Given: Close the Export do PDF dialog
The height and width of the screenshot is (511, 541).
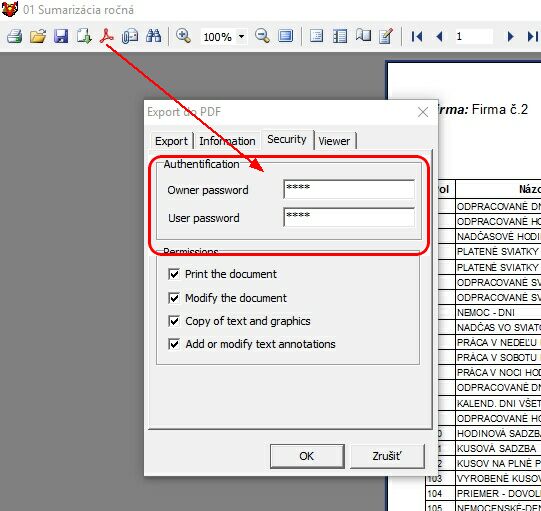Looking at the screenshot, I should click(x=423, y=112).
